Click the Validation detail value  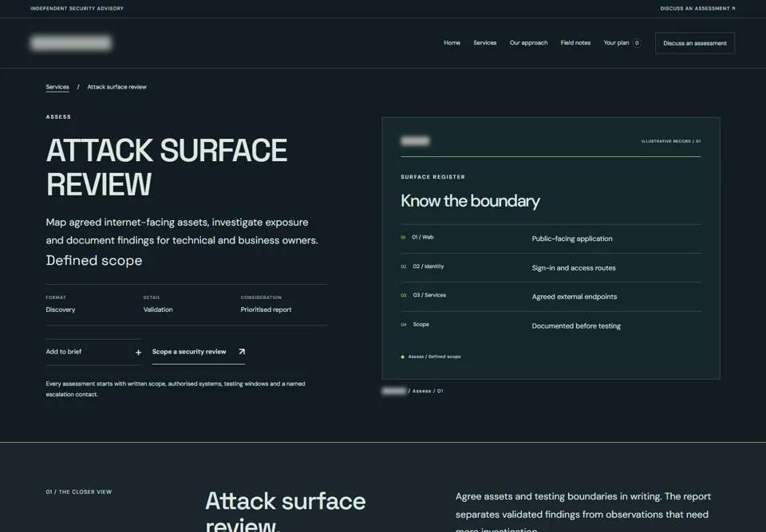pyautogui.click(x=158, y=309)
